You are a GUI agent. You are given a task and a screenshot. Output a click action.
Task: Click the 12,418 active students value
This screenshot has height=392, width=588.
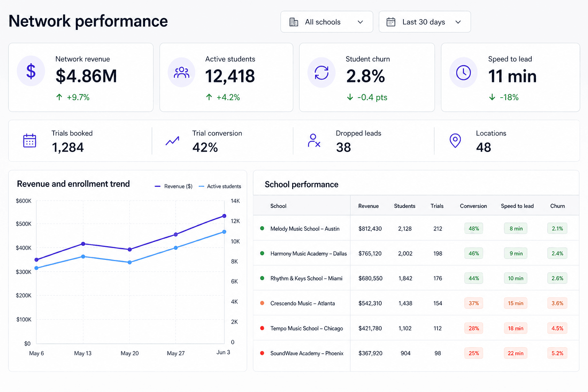point(230,76)
